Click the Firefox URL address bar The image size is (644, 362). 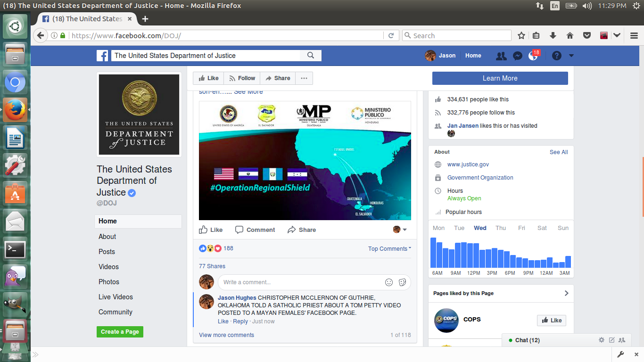(226, 35)
